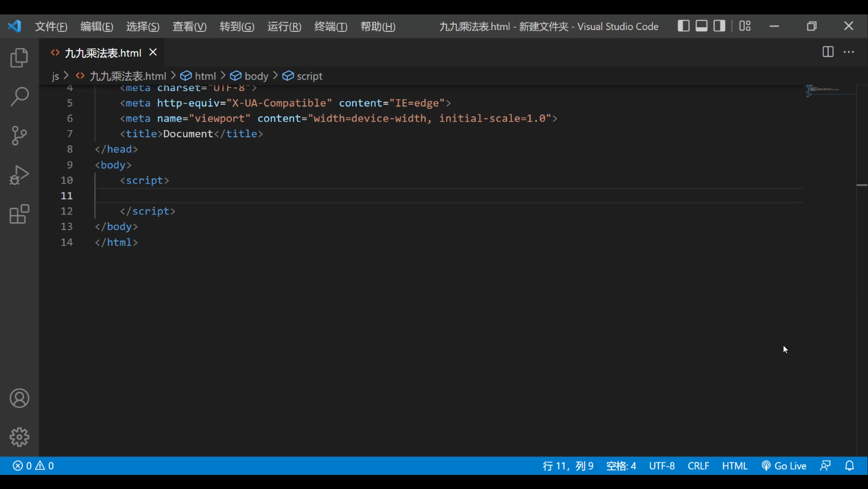The height and width of the screenshot is (489, 868).
Task: Open the Manage gear settings menu
Action: [19, 437]
